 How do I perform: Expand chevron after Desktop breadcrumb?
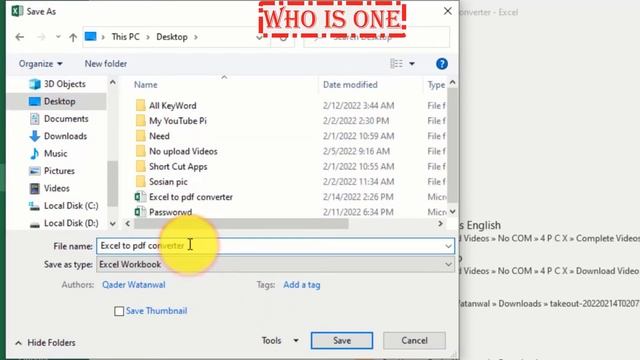(x=196, y=37)
